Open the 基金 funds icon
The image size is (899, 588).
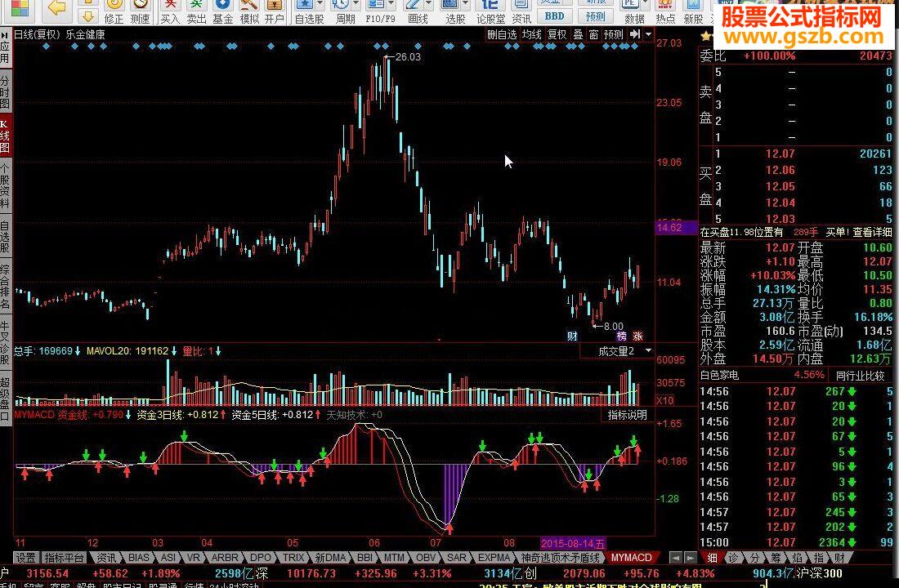coord(222,12)
